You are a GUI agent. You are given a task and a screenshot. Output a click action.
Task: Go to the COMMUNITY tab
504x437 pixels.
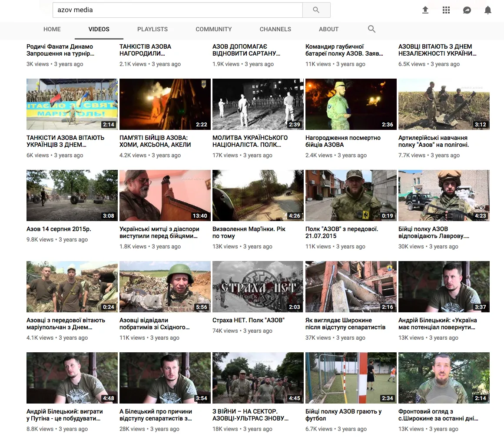click(214, 29)
